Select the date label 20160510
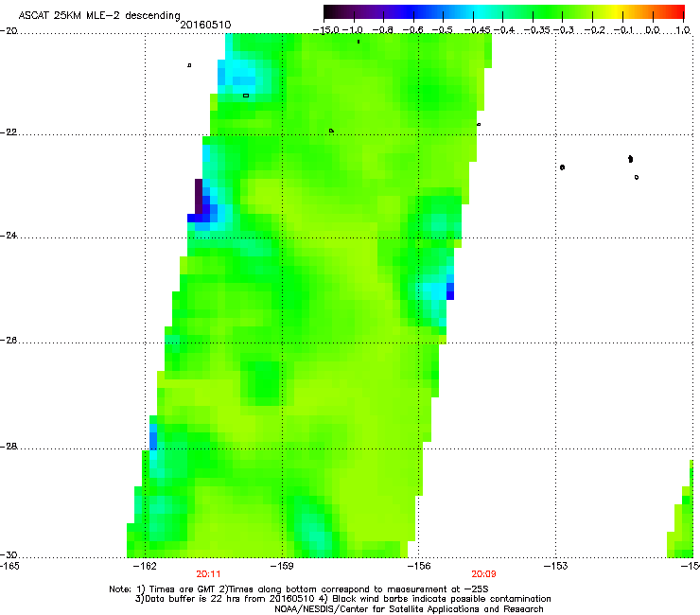Screen dimensions: 700x615 coord(205,25)
